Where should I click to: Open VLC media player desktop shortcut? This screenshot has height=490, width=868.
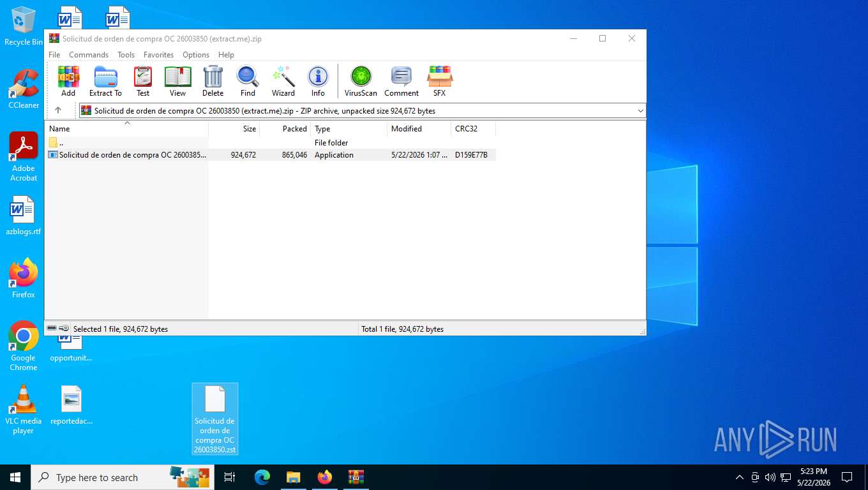[x=24, y=409]
